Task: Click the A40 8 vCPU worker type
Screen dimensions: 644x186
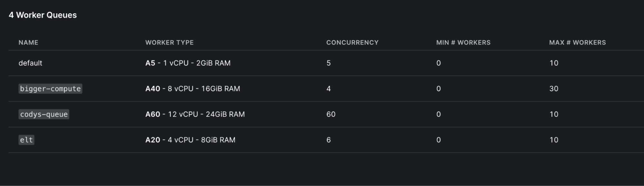Action: (x=193, y=89)
